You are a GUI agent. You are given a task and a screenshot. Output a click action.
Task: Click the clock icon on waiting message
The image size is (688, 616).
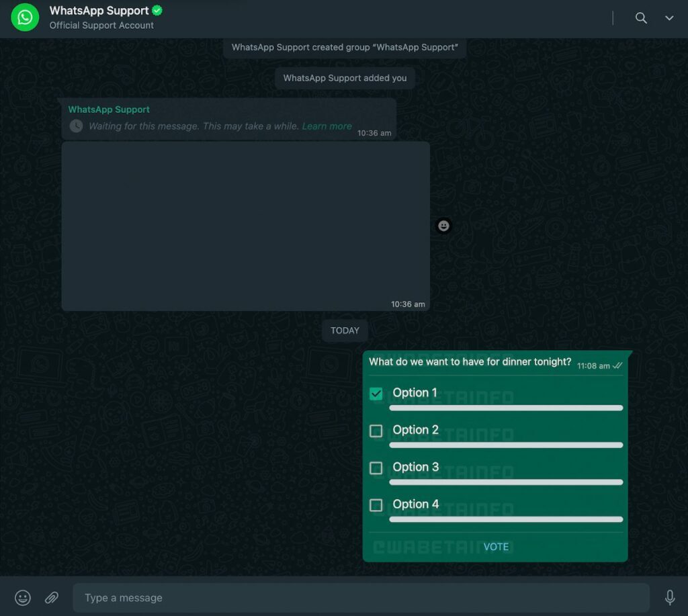[x=77, y=126]
